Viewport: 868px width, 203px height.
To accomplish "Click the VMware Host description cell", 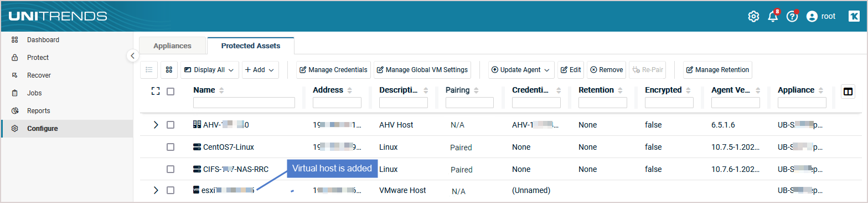I will point(402,190).
